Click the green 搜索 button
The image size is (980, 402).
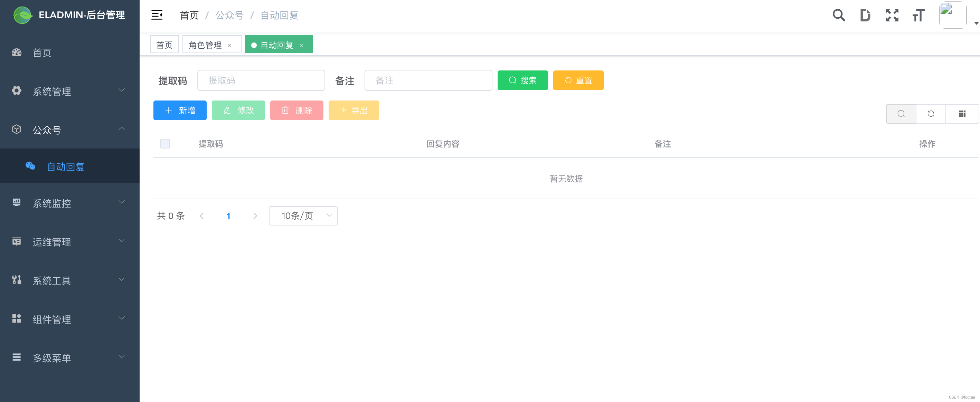(523, 80)
